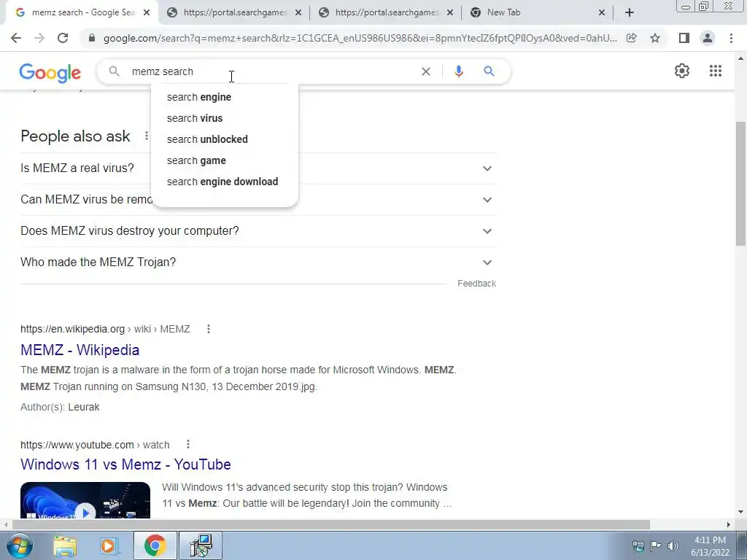Open Chrome three-dot menu
747x560 pixels.
[731, 38]
